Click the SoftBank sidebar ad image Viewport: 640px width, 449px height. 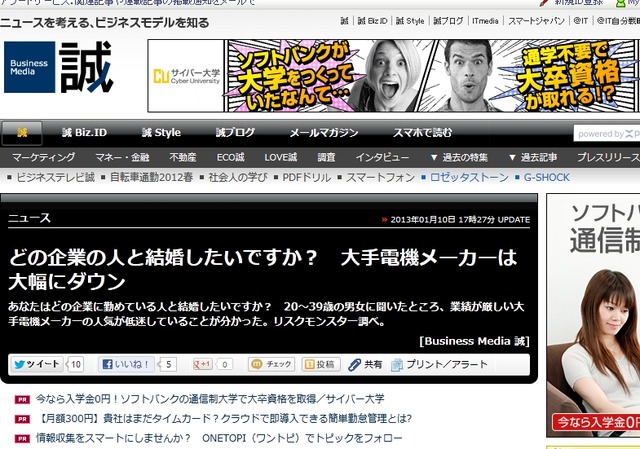coord(593,314)
